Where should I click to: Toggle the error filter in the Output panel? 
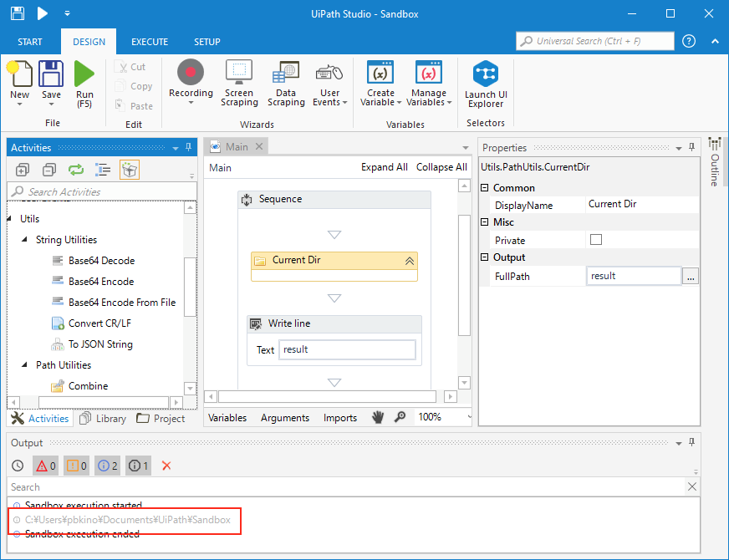pyautogui.click(x=45, y=466)
